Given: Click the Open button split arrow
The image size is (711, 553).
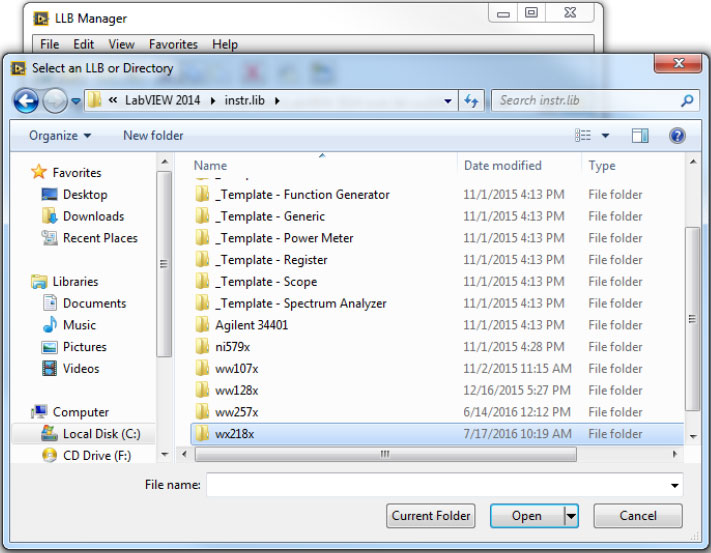Looking at the screenshot, I should (571, 516).
